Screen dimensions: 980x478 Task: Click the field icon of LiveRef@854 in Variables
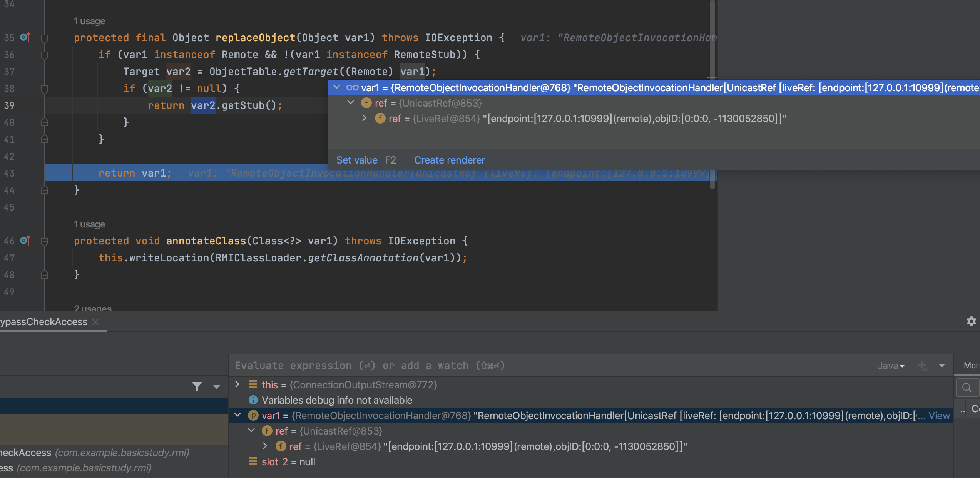tap(281, 446)
